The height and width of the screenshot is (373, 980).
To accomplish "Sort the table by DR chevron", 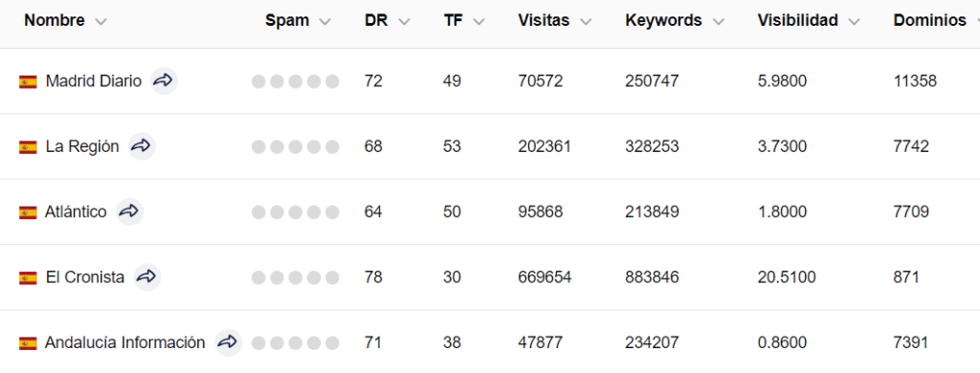I will pos(404,22).
